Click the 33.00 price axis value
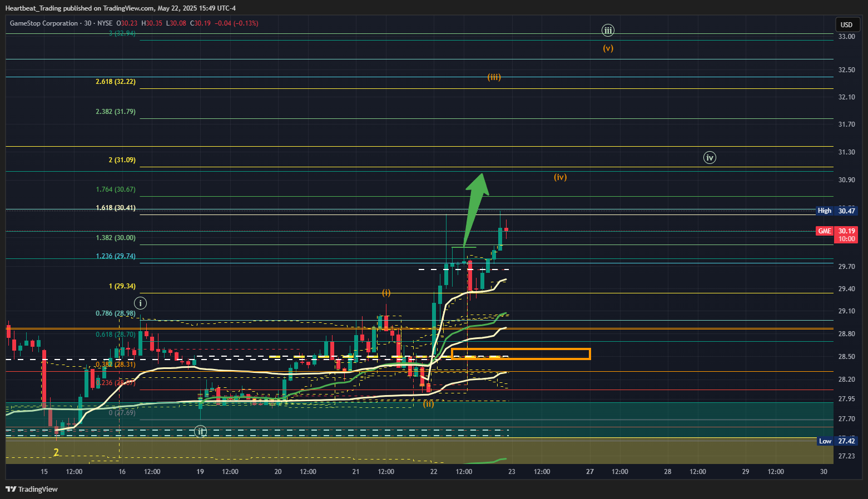Viewport: 868px width, 499px height. tap(846, 37)
